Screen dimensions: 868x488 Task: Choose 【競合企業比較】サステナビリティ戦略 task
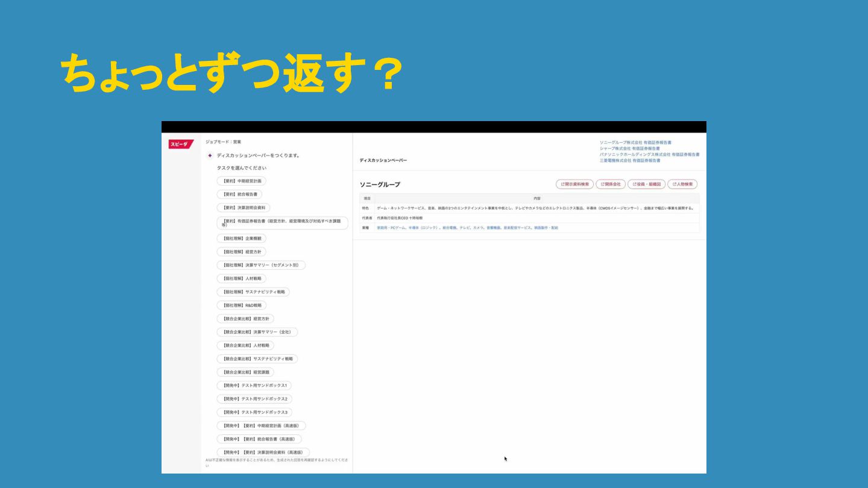click(x=257, y=358)
